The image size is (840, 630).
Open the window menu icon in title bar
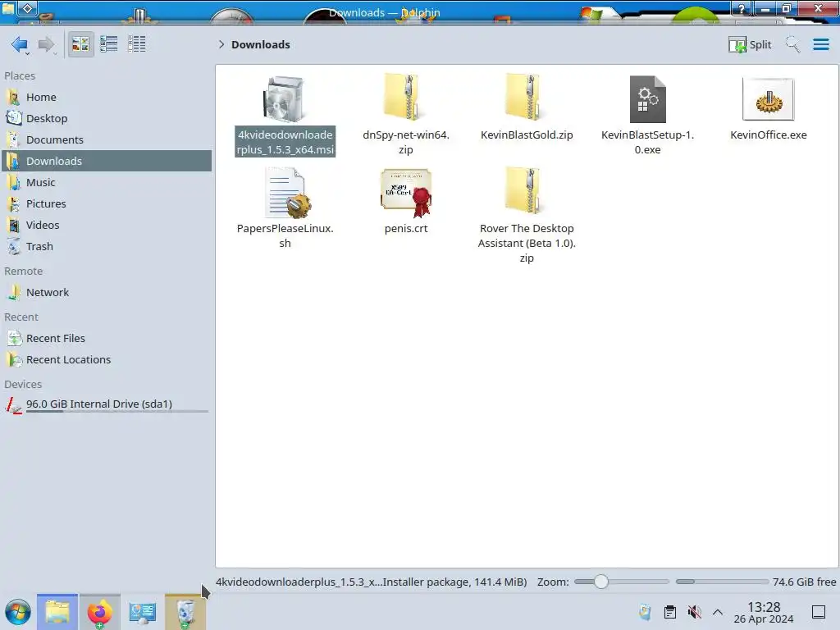(x=7, y=8)
